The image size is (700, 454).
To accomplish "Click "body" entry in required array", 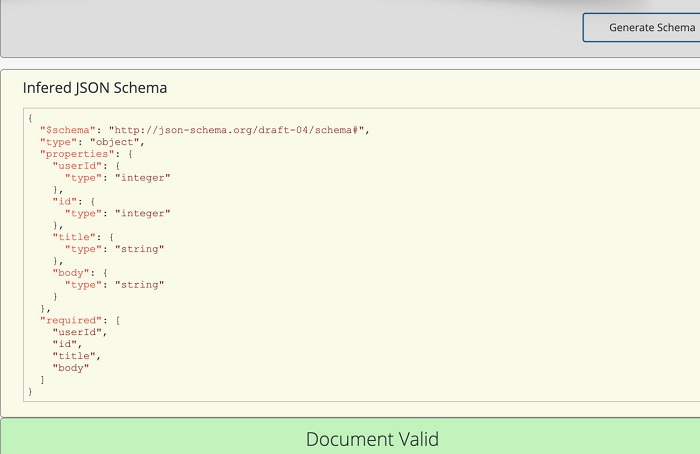I will (71, 368).
